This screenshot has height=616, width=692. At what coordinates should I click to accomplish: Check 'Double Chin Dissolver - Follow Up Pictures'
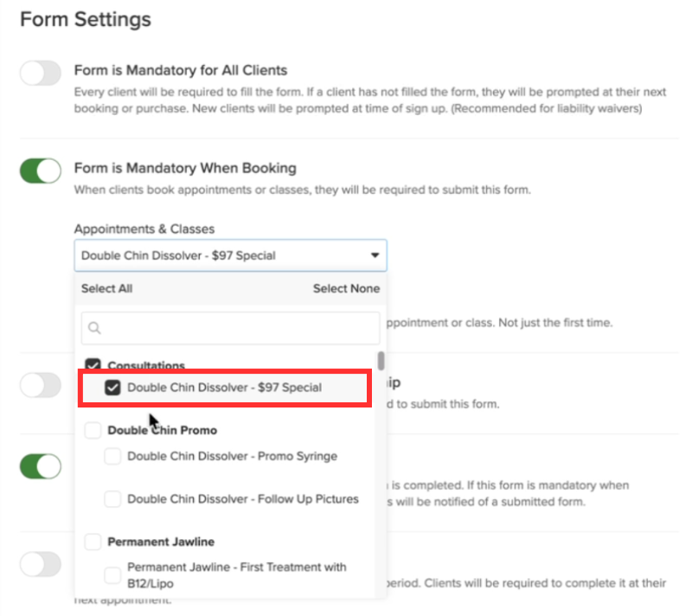112,499
